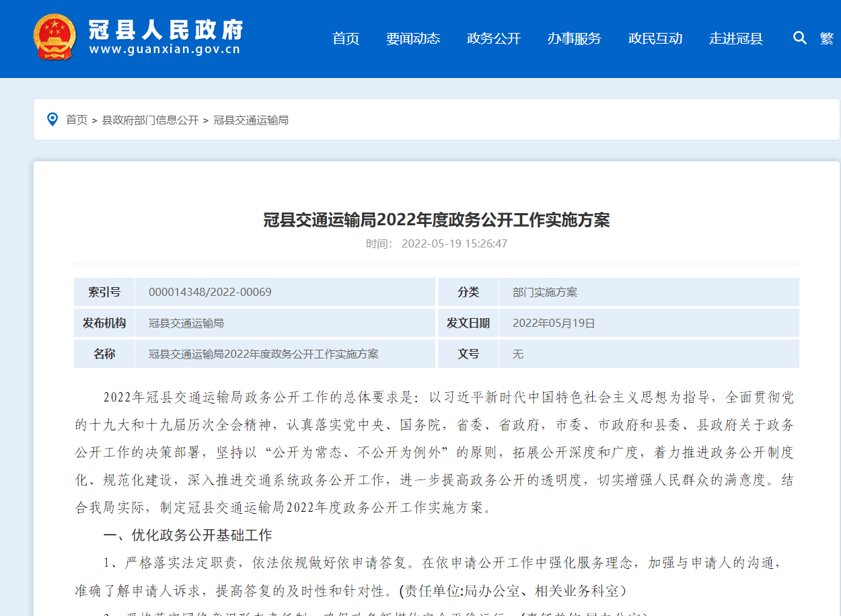Open the 要闻动态 menu item
This screenshot has width=841, height=616.
pos(413,38)
